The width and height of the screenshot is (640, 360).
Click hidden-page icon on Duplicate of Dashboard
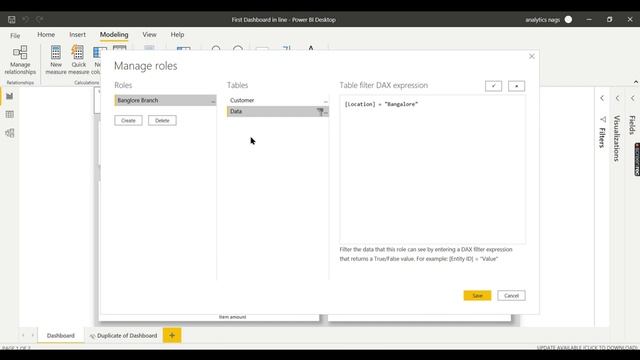point(92,336)
